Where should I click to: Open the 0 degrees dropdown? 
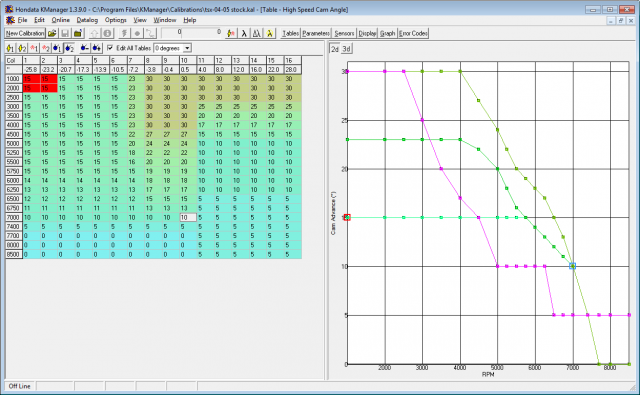(187, 48)
